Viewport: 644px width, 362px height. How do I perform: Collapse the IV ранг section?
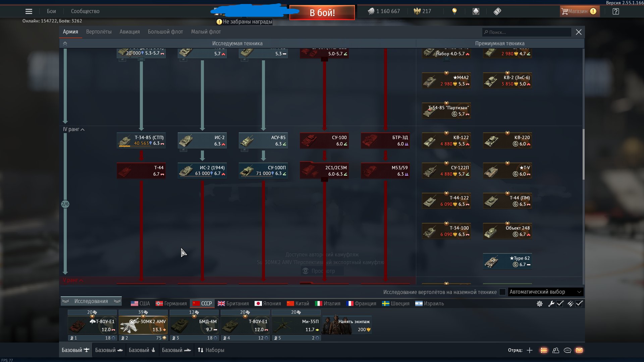[74, 129]
